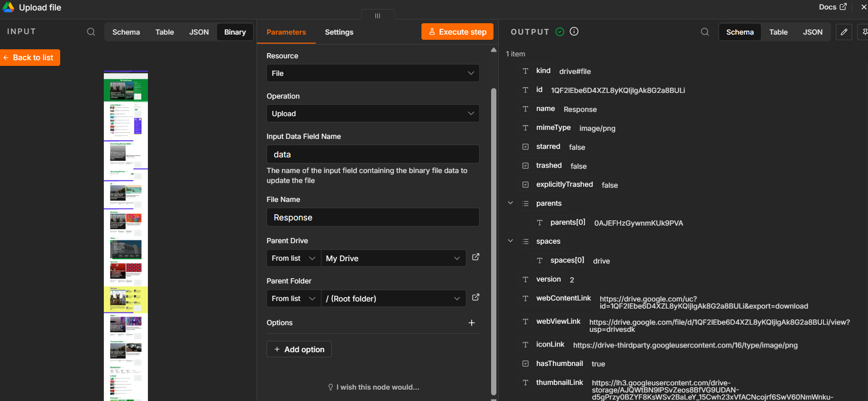Click the Add option button
The width and height of the screenshot is (868, 401).
(x=299, y=349)
